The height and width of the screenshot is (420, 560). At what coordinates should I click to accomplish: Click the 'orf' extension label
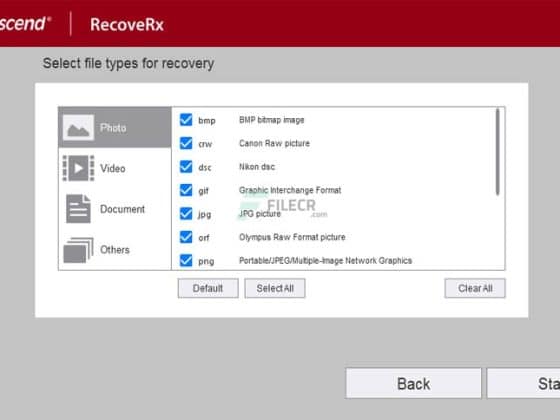(x=204, y=238)
